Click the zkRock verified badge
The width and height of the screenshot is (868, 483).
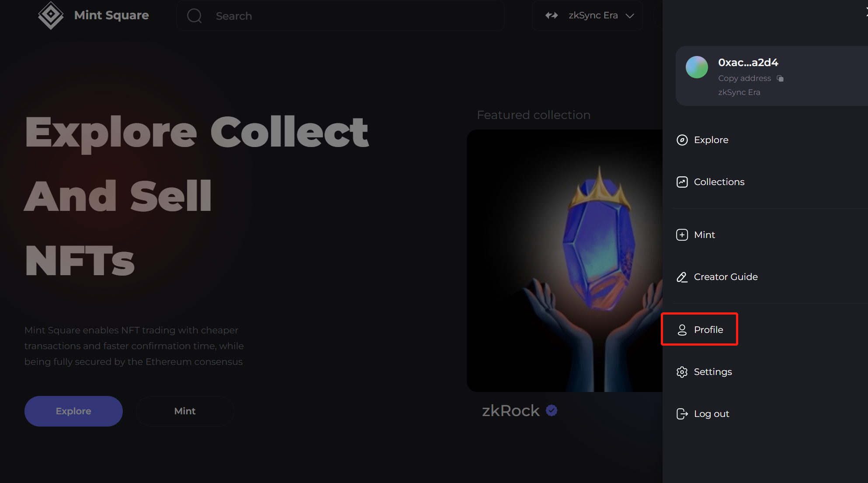tap(552, 410)
